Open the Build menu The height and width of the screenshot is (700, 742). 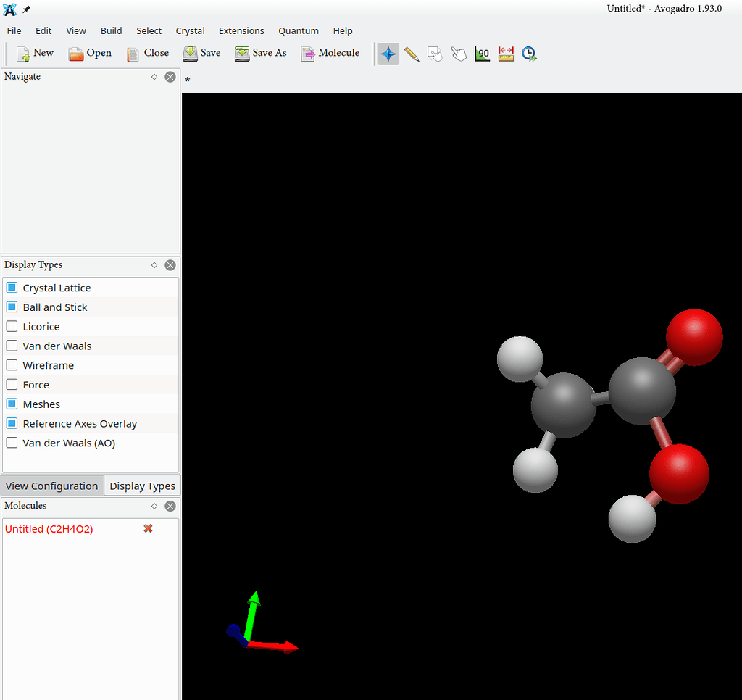pos(111,30)
